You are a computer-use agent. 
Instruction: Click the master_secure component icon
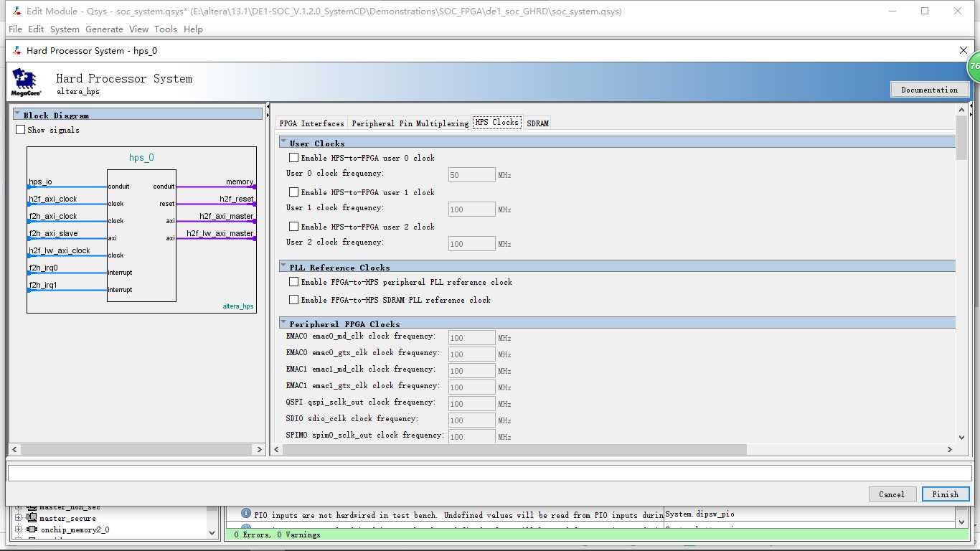(32, 518)
